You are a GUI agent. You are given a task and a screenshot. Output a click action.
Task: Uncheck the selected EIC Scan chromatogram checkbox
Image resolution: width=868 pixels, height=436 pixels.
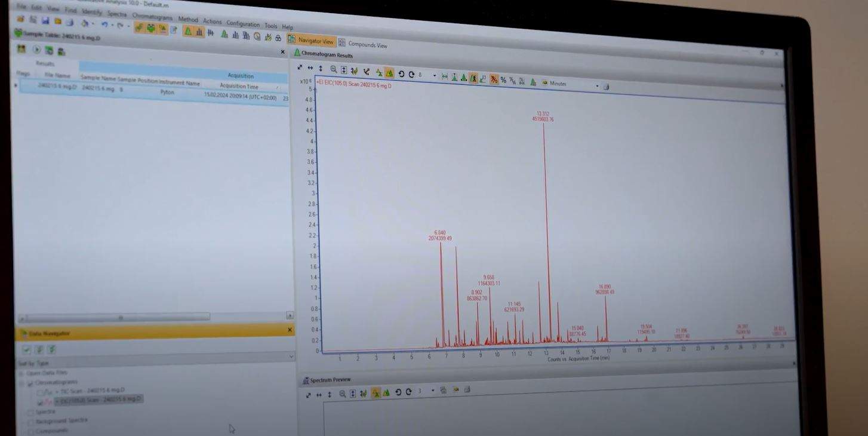[41, 402]
